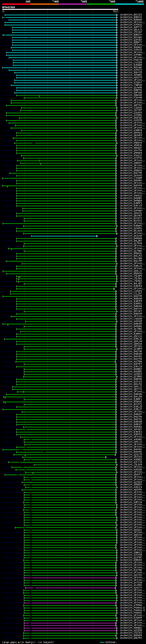Click label UniRef100_Q5C133
Image resolution: width=146 pixels, height=644 pixels.
coord(131,336)
